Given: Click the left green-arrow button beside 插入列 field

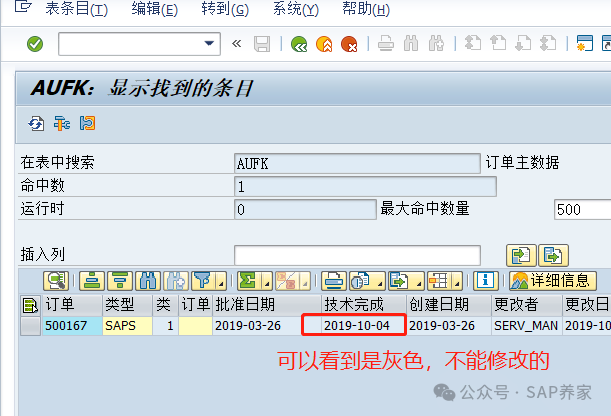Looking at the screenshot, I should pyautogui.click(x=521, y=256).
